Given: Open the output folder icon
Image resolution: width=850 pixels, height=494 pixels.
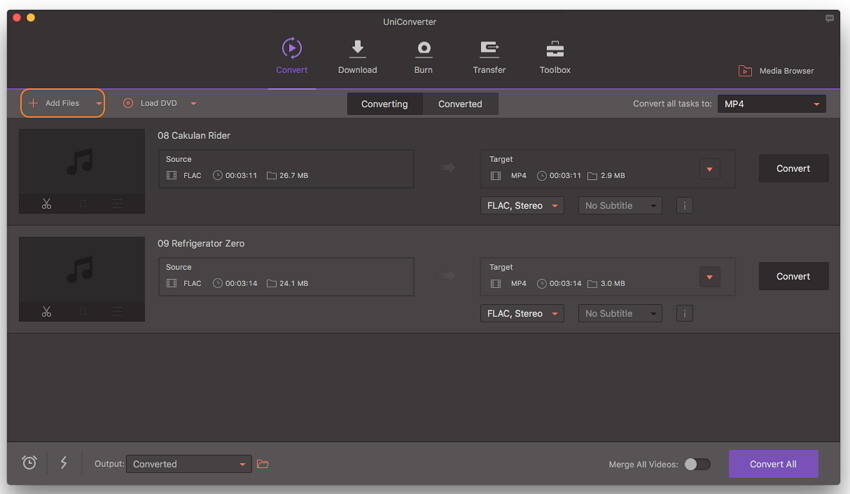Looking at the screenshot, I should [x=263, y=464].
